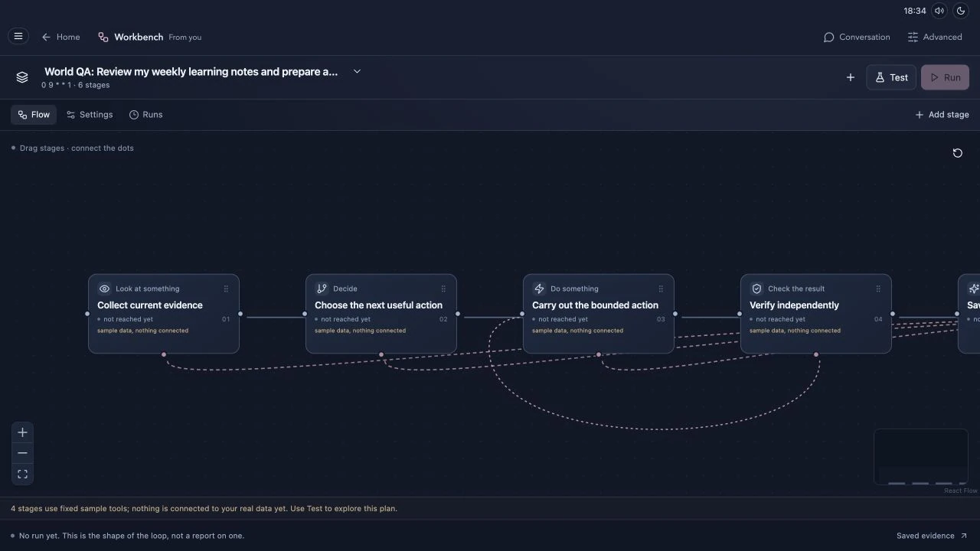Open the hamburger menu
Screen dimensions: 980x551
click(18, 36)
